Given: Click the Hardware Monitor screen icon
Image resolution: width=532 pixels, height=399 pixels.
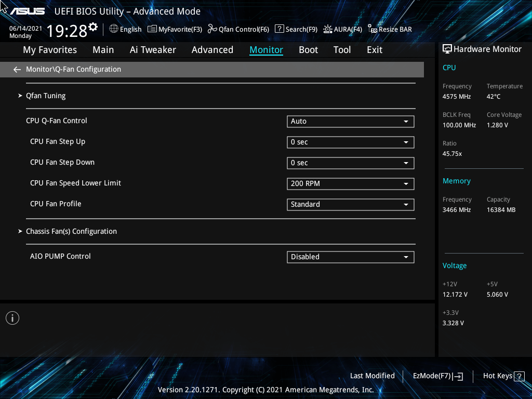Looking at the screenshot, I should point(447,49).
